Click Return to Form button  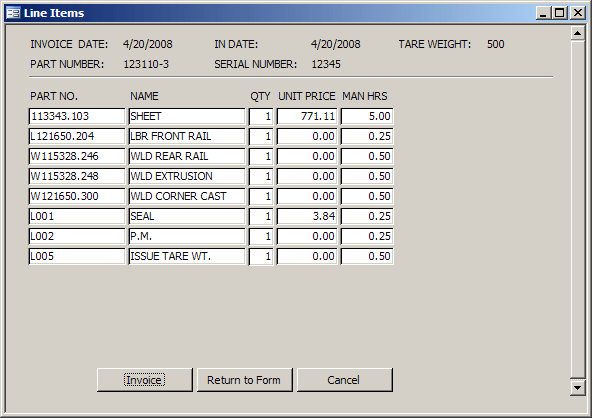(x=244, y=380)
